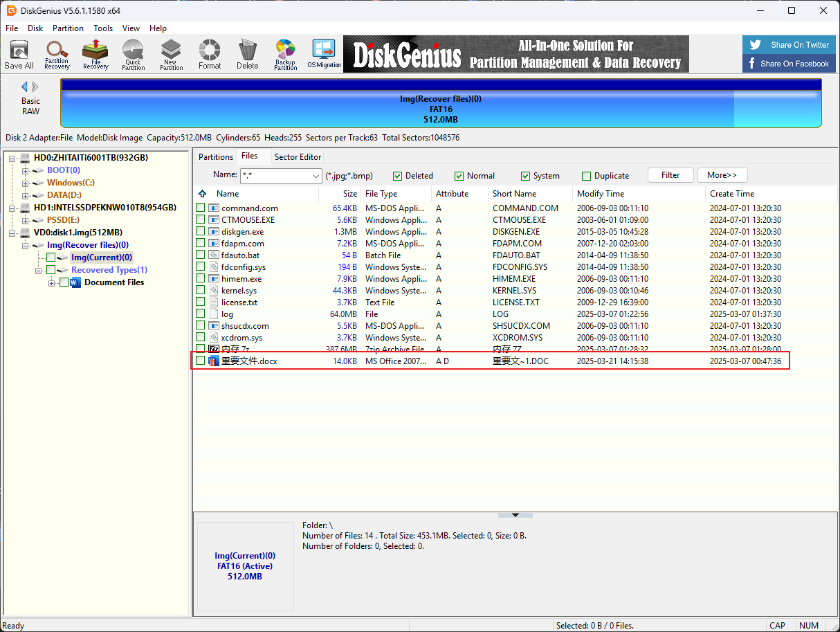Uncheck the Deleted filter checkbox
This screenshot has width=840, height=632.
tap(398, 176)
